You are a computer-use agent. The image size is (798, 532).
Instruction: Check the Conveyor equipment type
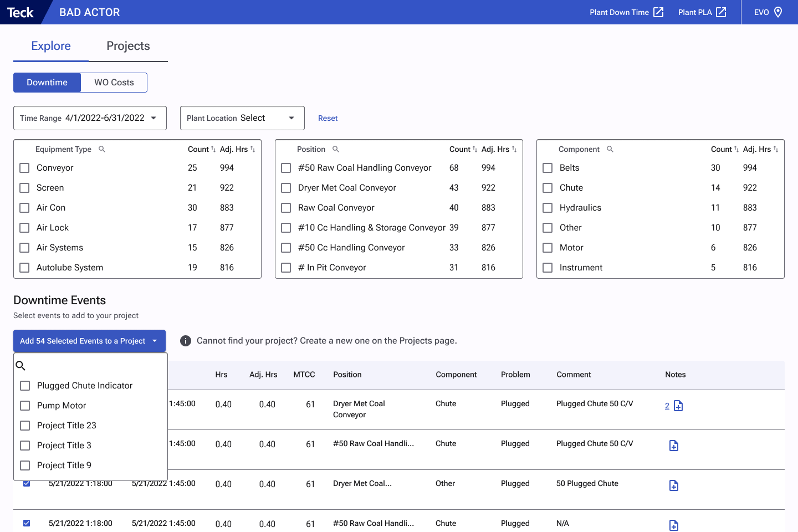(x=24, y=168)
